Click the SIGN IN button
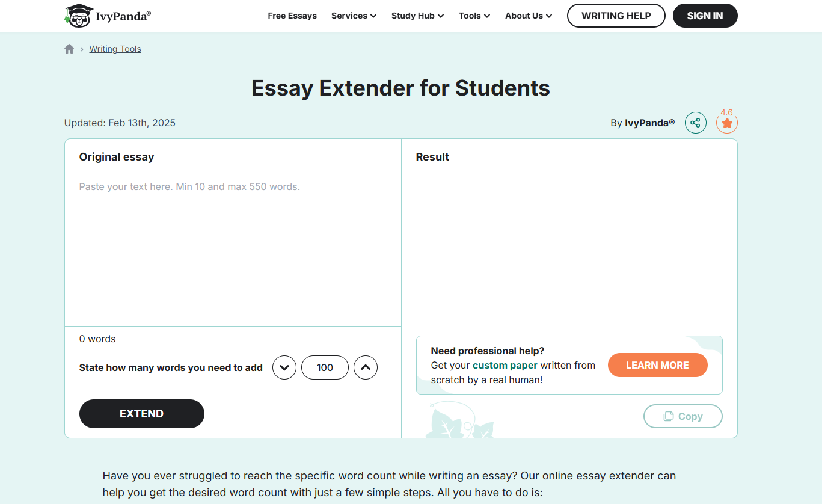 (x=705, y=16)
